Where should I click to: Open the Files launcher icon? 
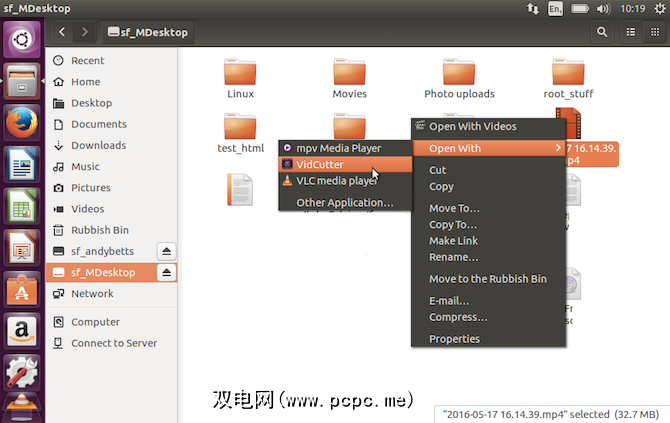coord(22,81)
